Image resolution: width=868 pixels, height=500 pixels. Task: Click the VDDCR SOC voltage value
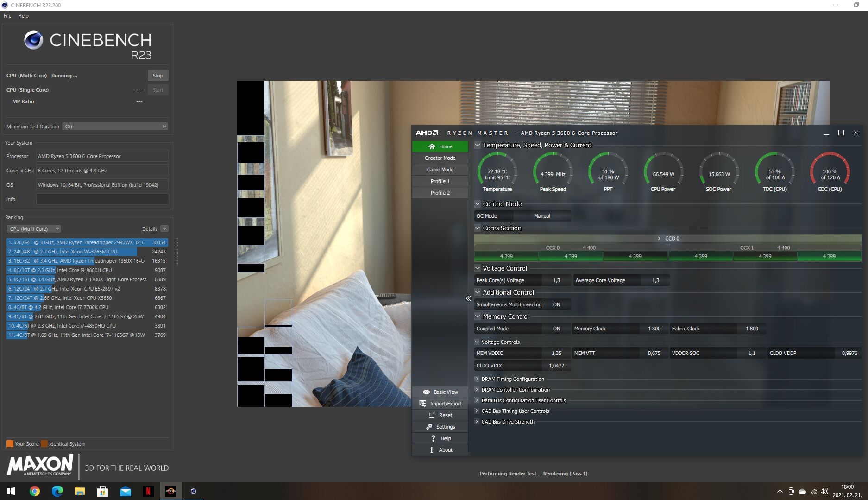[x=751, y=353]
